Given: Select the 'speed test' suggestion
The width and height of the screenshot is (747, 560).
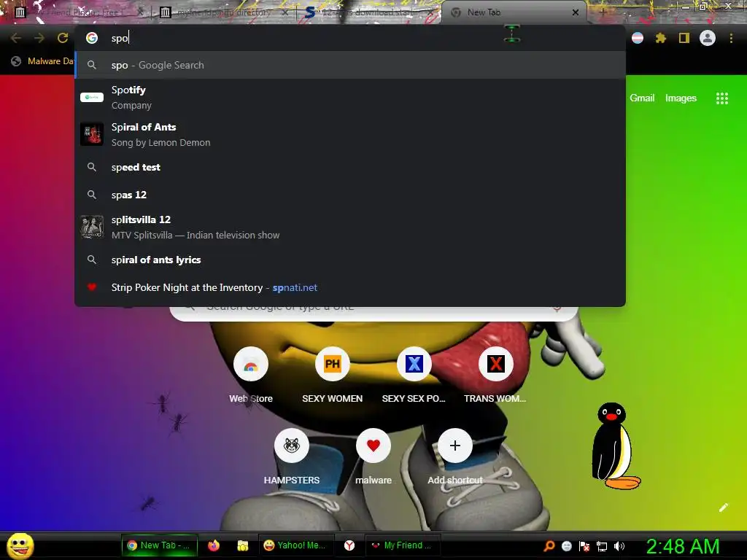Looking at the screenshot, I should pyautogui.click(x=350, y=167).
